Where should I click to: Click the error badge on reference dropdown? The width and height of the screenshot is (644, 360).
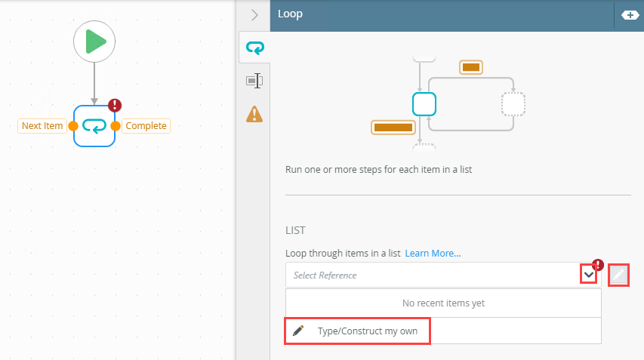[598, 265]
